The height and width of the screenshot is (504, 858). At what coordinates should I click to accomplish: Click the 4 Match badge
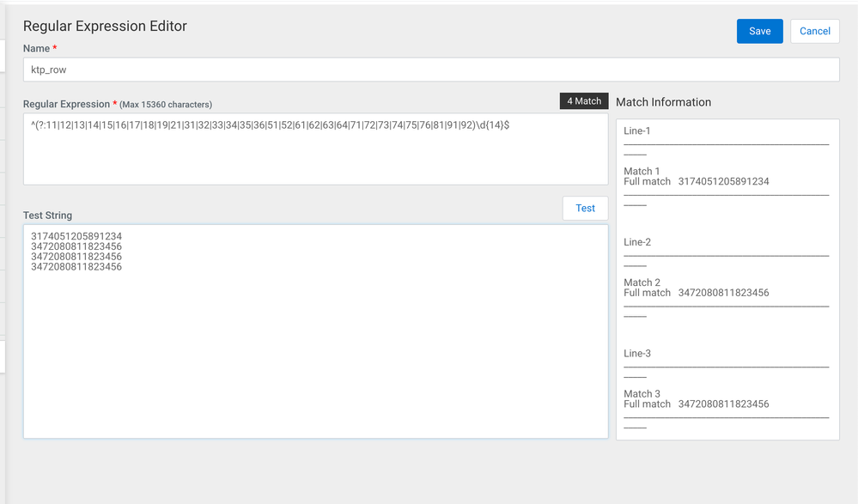pyautogui.click(x=584, y=100)
